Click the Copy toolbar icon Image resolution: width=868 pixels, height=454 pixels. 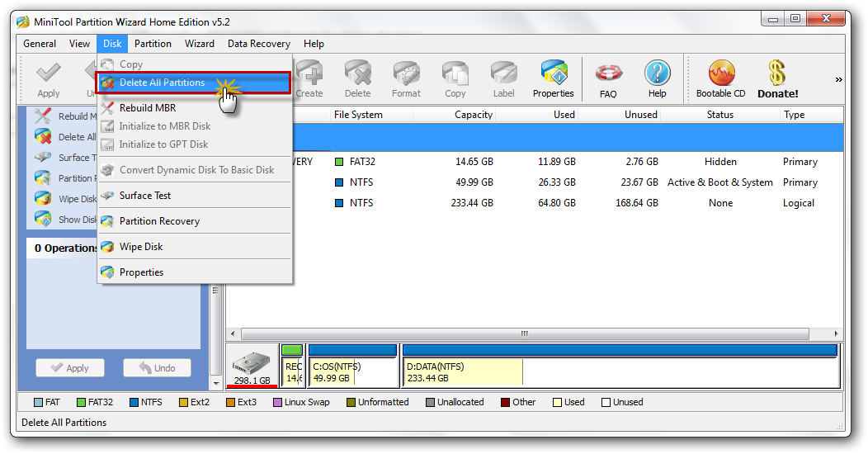pos(455,73)
